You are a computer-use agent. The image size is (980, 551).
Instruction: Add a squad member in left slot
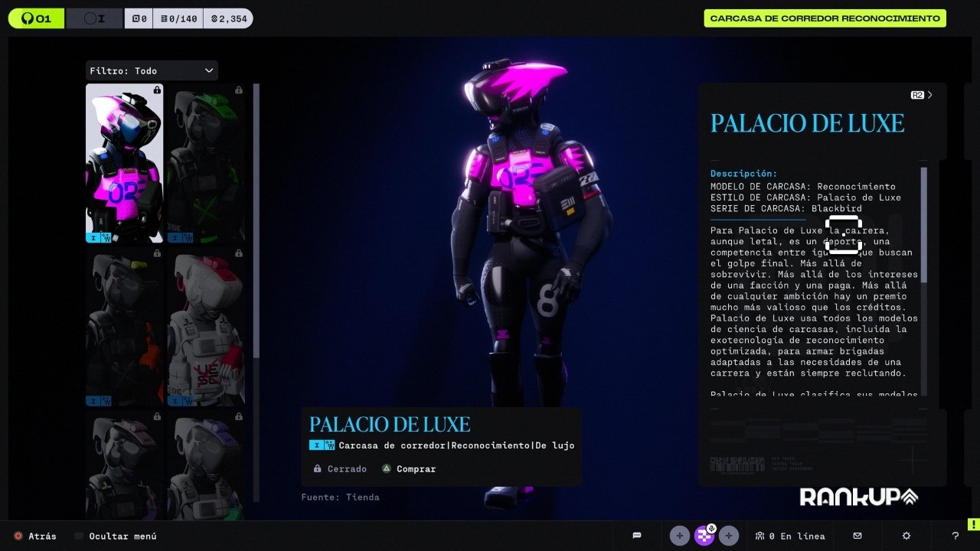(680, 536)
